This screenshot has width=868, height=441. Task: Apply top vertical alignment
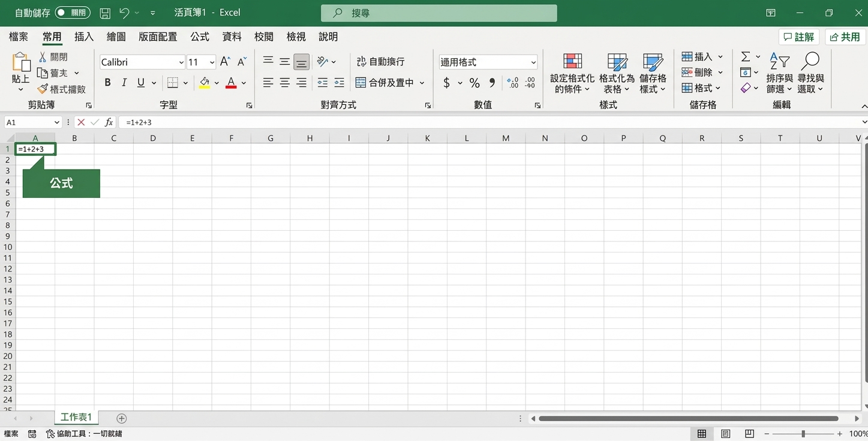pyautogui.click(x=268, y=61)
